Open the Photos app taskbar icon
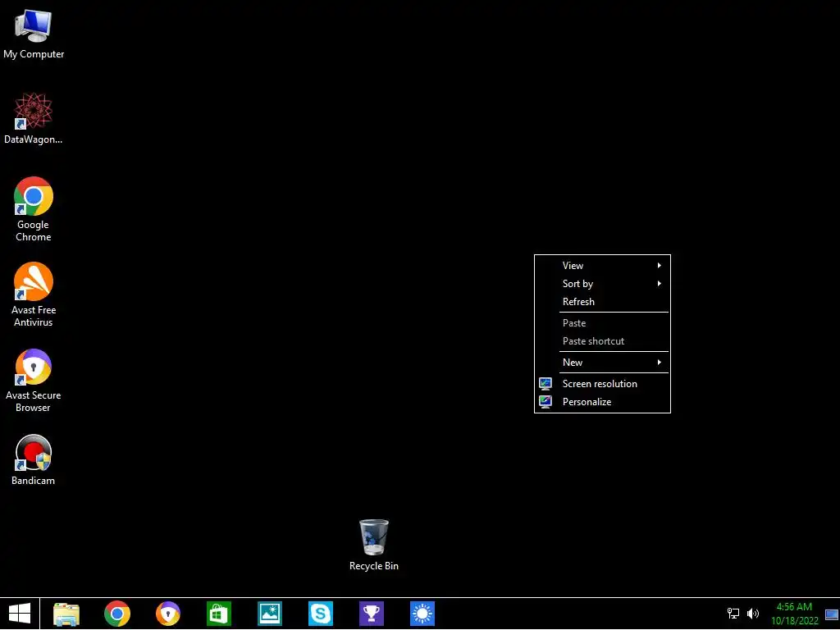 (269, 614)
